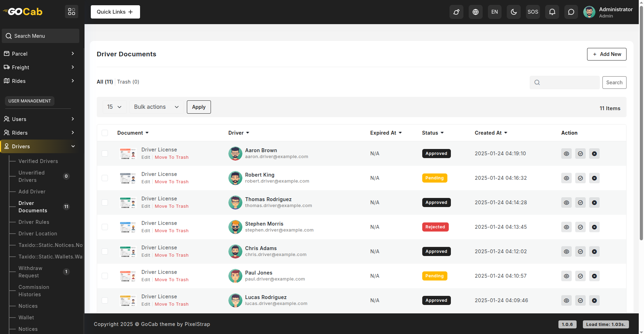The image size is (644, 334).
Task: Open the SOS alerts button
Action: coord(533,12)
